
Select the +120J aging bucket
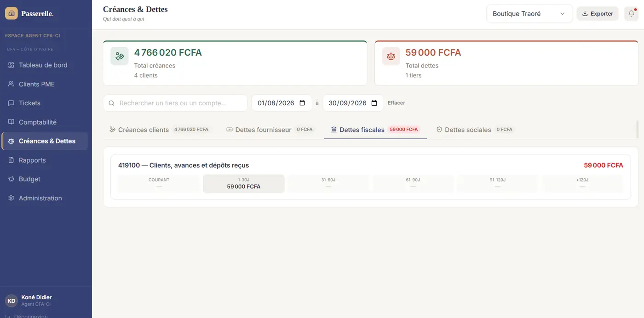[582, 183]
